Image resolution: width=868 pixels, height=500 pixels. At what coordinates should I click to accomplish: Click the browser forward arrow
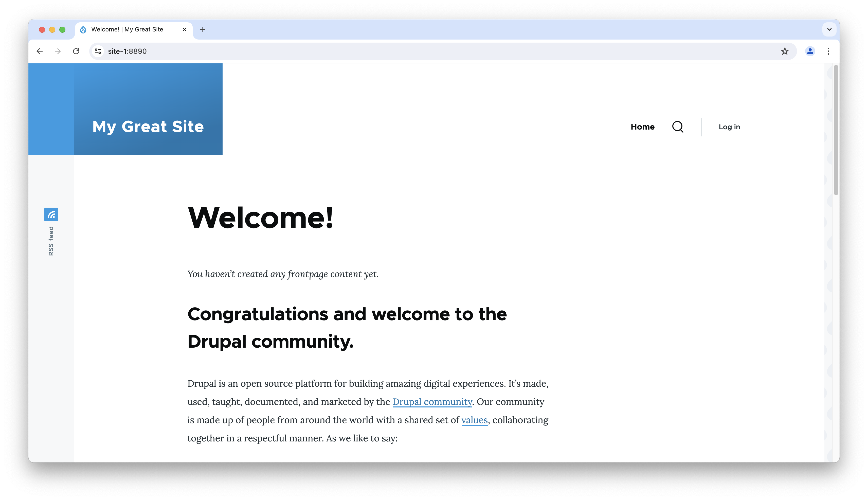point(57,51)
